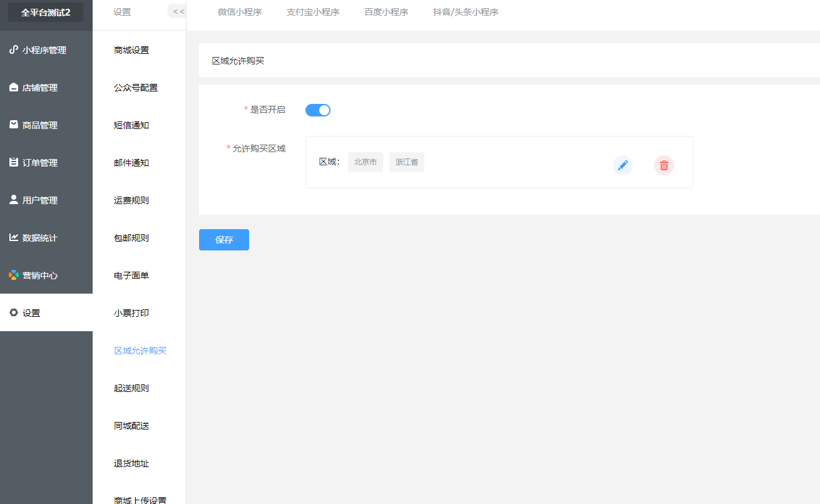This screenshot has width=820, height=504.
Task: Click the red trash delete region icon
Action: click(x=664, y=165)
